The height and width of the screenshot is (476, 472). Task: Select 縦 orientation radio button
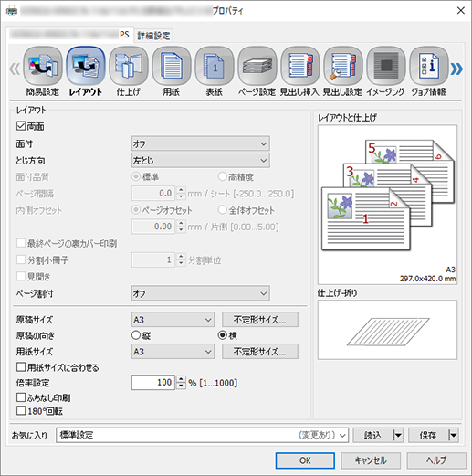click(x=136, y=335)
